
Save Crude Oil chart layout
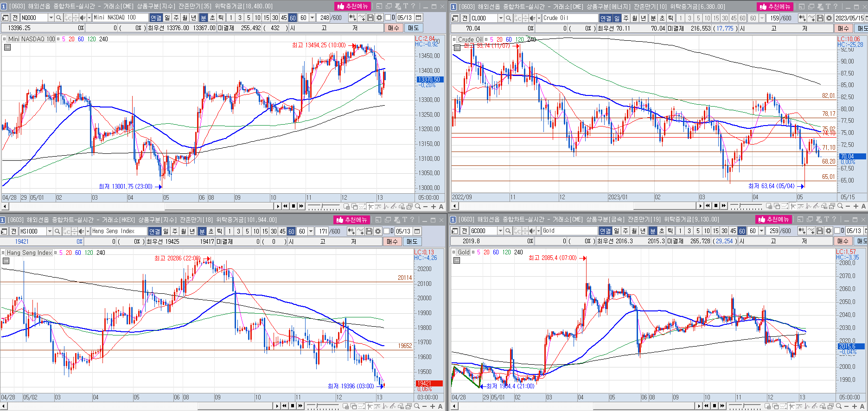[x=820, y=18]
